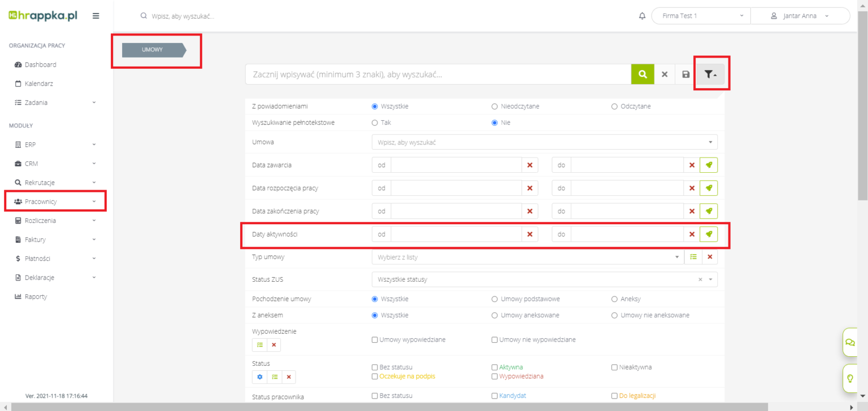The width and height of the screenshot is (868, 411).
Task: Toggle the filter funnel icon
Action: pos(710,74)
